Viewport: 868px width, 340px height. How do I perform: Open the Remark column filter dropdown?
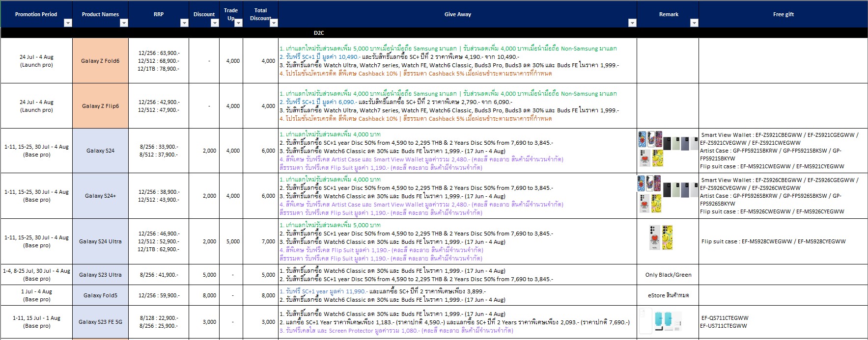[694, 23]
